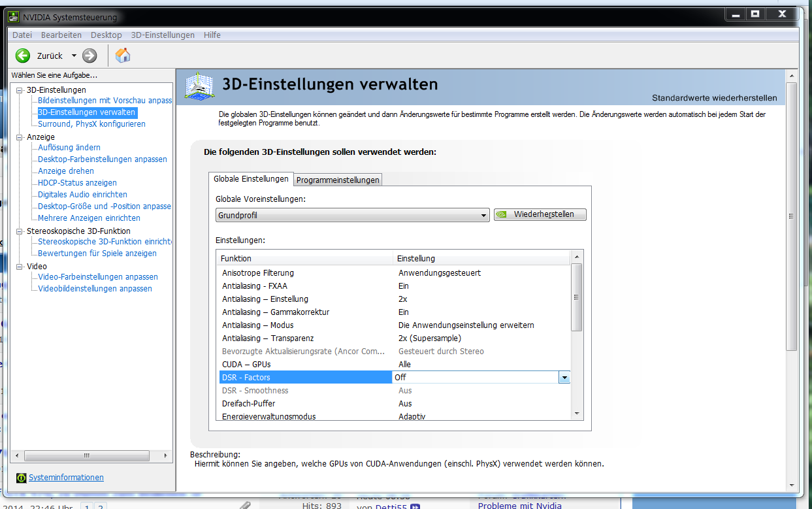Open Desktop-Farbeinstellungen anpassen
This screenshot has height=509, width=812.
coord(103,159)
